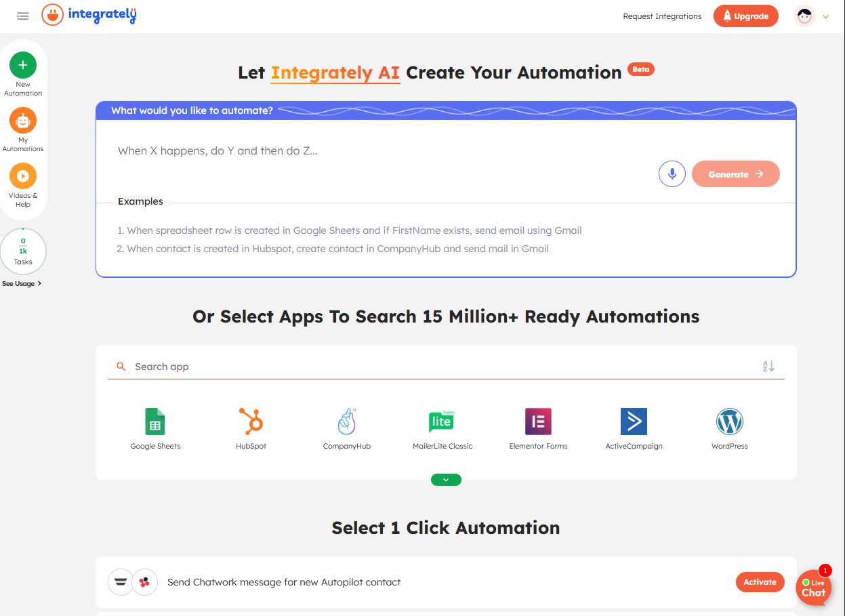
Task: Activate the Chatwork Autopilot automation
Action: pos(760,581)
